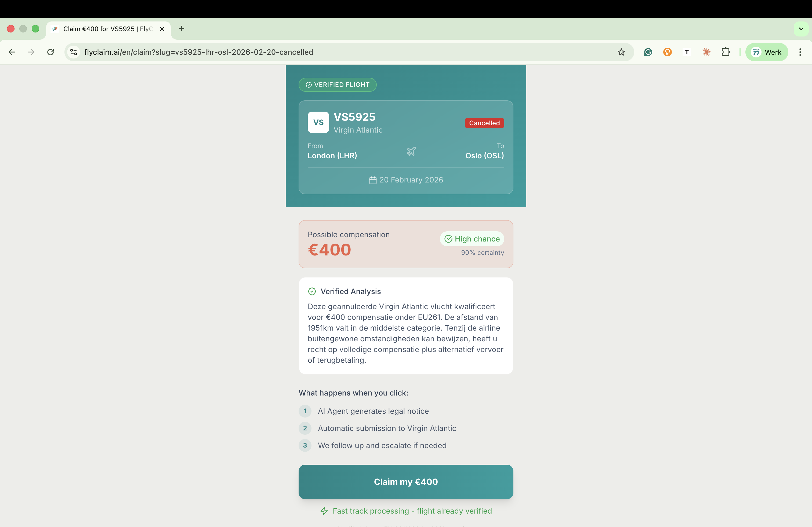Click the red starburst extension icon
The image size is (812, 527).
point(706,52)
